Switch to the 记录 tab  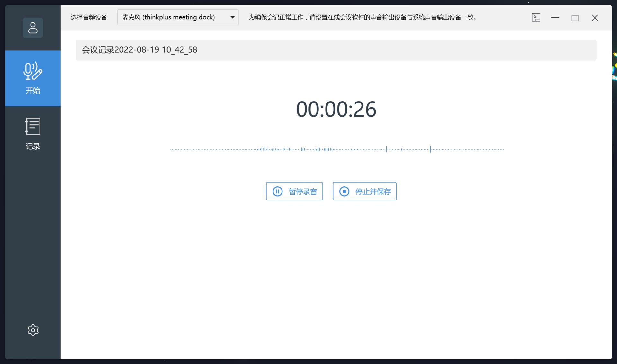coord(32,134)
